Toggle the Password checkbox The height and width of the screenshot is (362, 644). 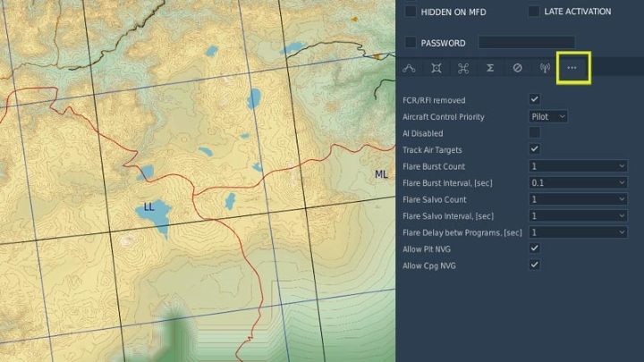[x=411, y=42]
